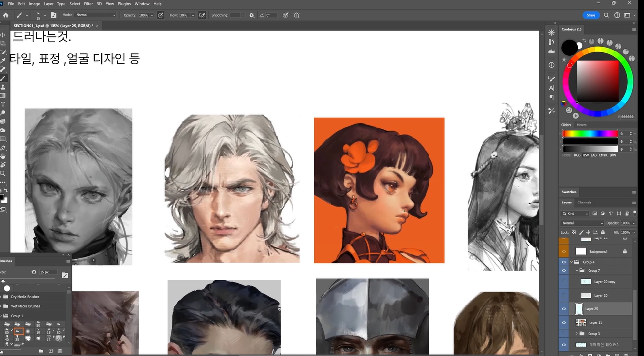Viewport: 644px width, 356px height.
Task: Enable airbrush-style build-up toggle
Action: click(202, 15)
